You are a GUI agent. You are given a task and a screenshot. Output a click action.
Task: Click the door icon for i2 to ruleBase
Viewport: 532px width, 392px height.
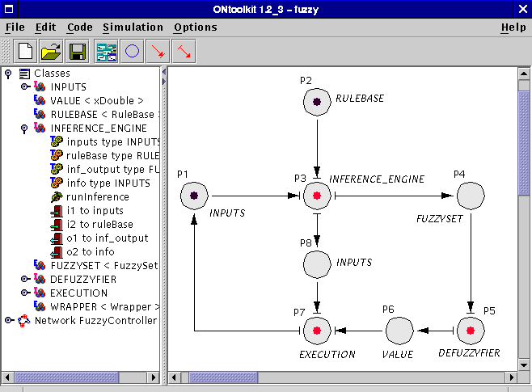click(x=57, y=225)
